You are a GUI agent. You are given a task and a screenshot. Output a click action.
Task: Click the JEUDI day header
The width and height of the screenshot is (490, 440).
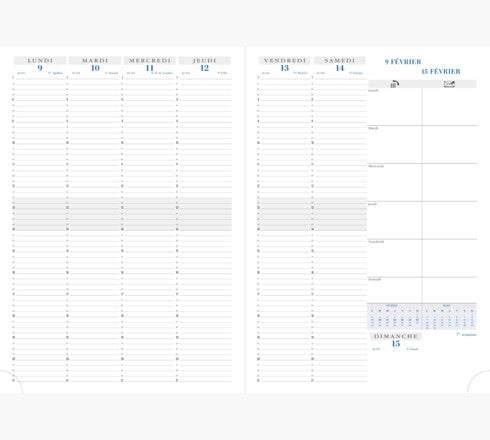pyautogui.click(x=205, y=60)
